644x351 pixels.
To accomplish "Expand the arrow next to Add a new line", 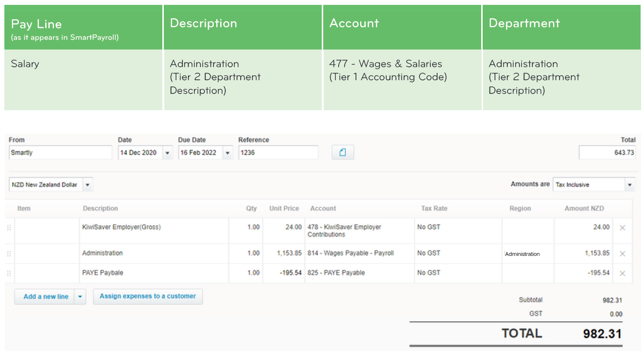I will point(80,296).
